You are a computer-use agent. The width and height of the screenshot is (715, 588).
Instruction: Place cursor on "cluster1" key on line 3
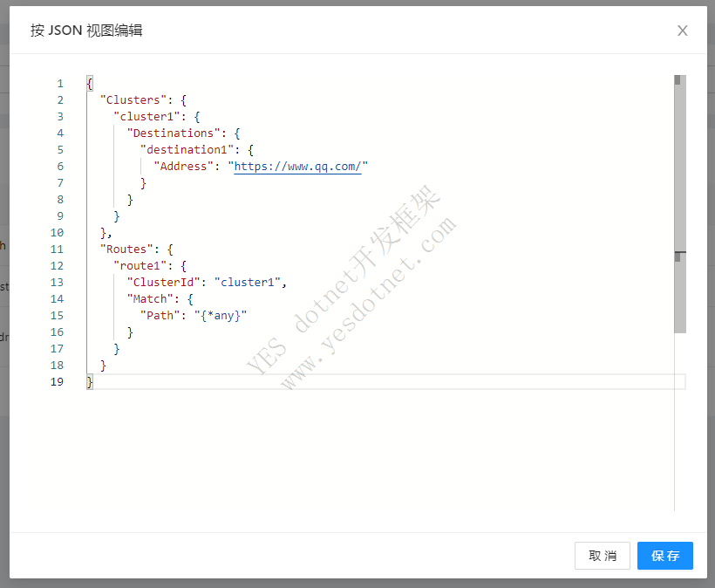146,117
